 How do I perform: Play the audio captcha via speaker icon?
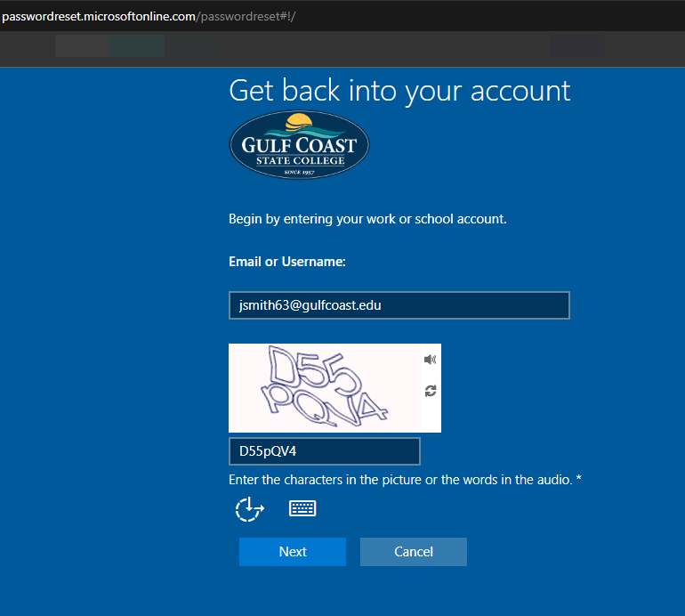point(430,360)
